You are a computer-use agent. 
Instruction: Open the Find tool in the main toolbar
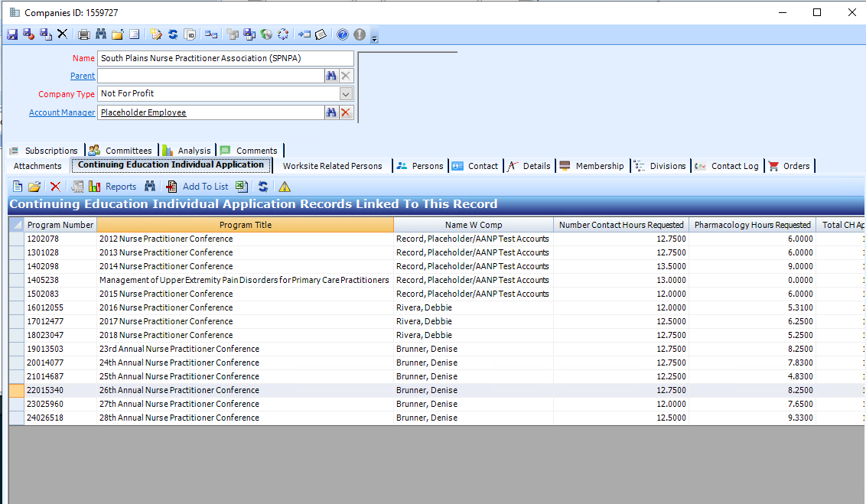click(x=100, y=34)
